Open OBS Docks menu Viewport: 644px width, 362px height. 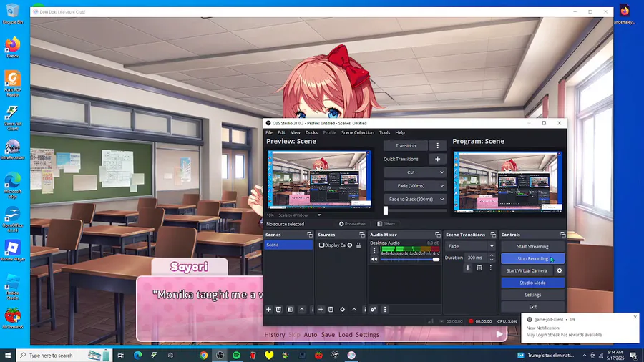click(311, 132)
